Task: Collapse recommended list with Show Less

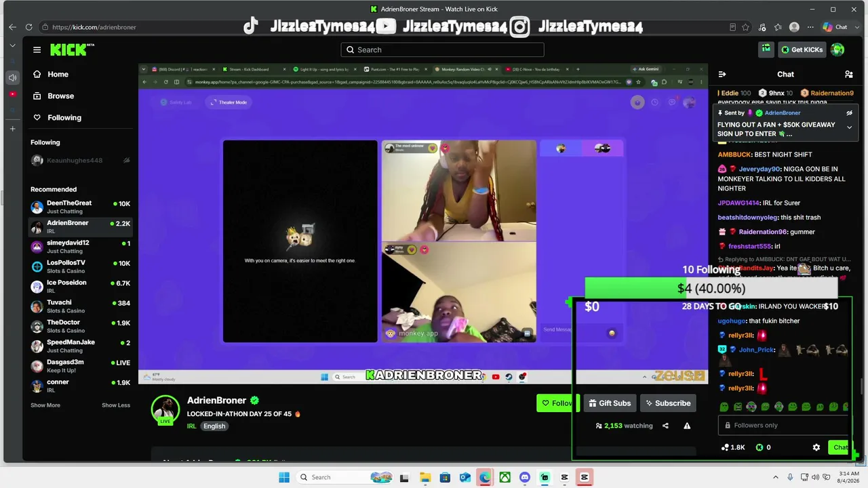Action: [116, 405]
